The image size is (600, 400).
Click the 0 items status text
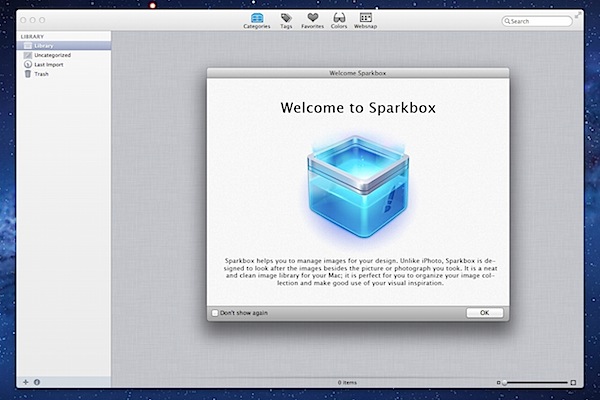[347, 382]
